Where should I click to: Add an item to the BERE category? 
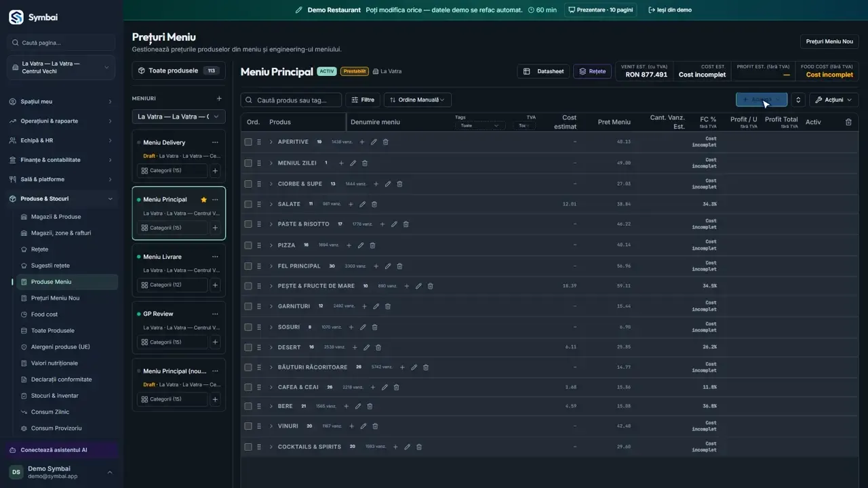tap(347, 407)
